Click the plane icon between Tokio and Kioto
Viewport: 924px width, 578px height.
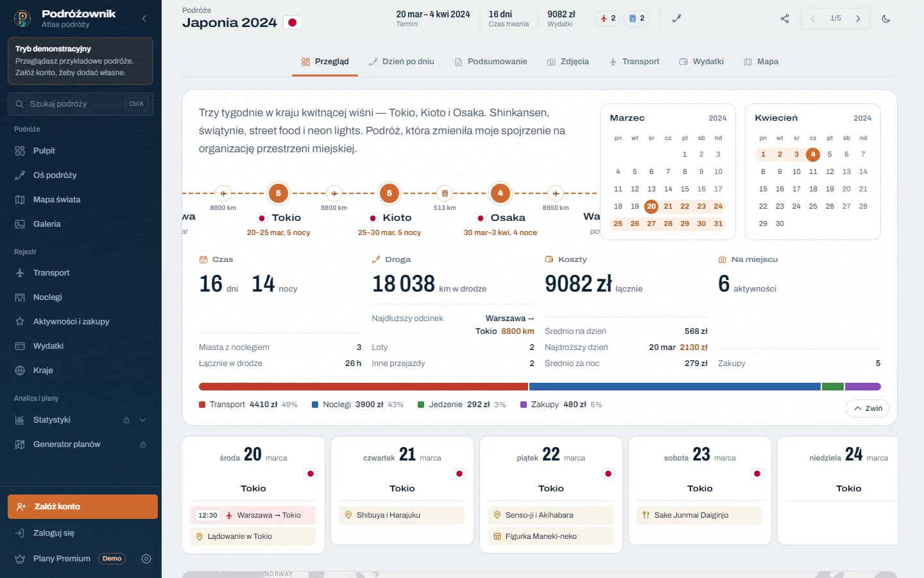[x=334, y=193]
